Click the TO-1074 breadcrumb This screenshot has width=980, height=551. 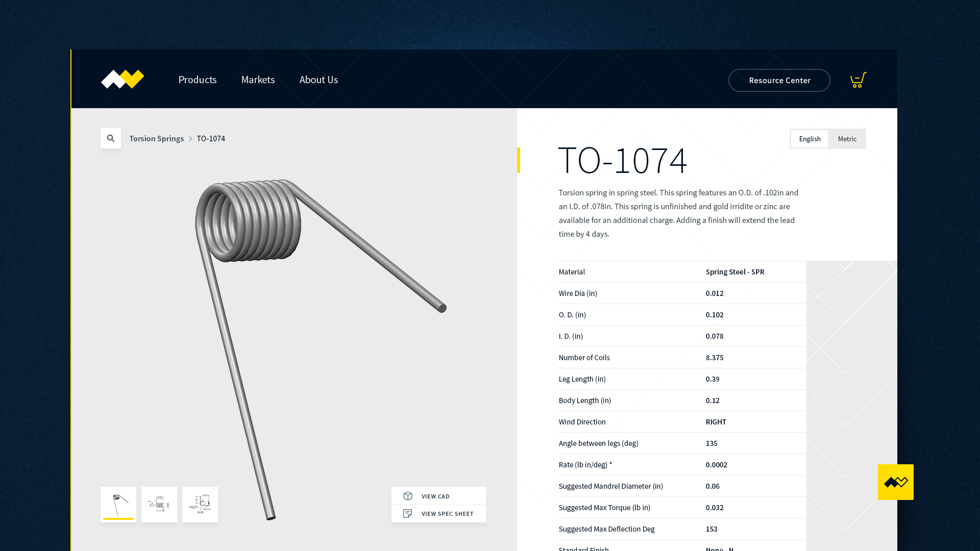point(211,138)
